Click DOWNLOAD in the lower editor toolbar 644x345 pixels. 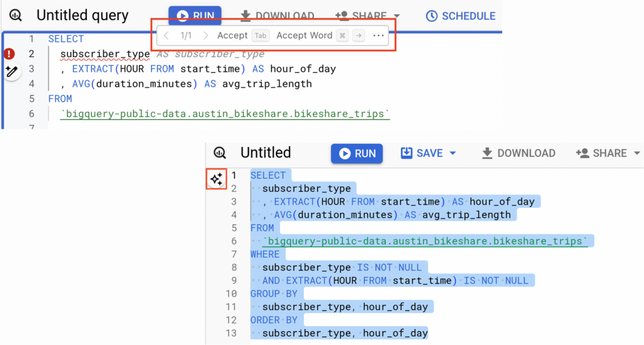click(x=518, y=153)
